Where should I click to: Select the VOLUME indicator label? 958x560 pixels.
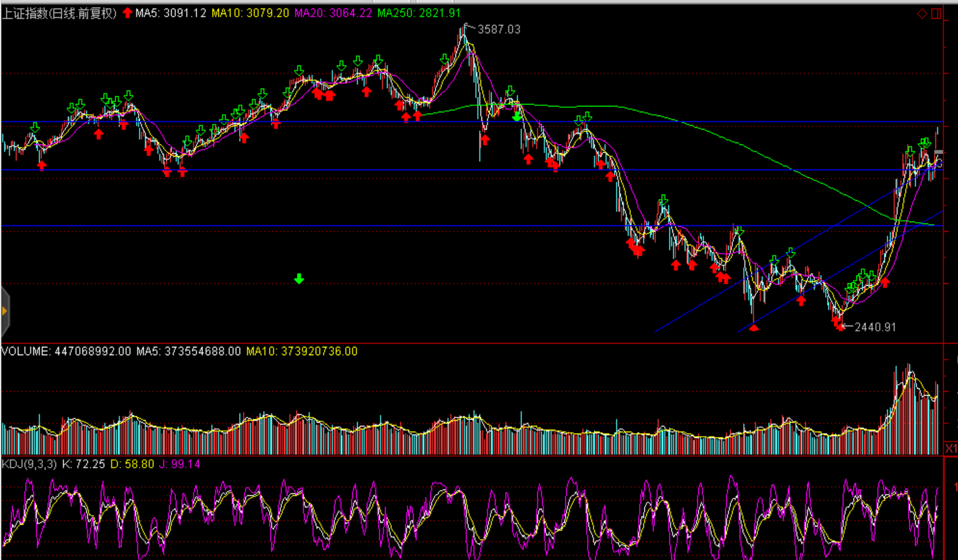(x=26, y=351)
